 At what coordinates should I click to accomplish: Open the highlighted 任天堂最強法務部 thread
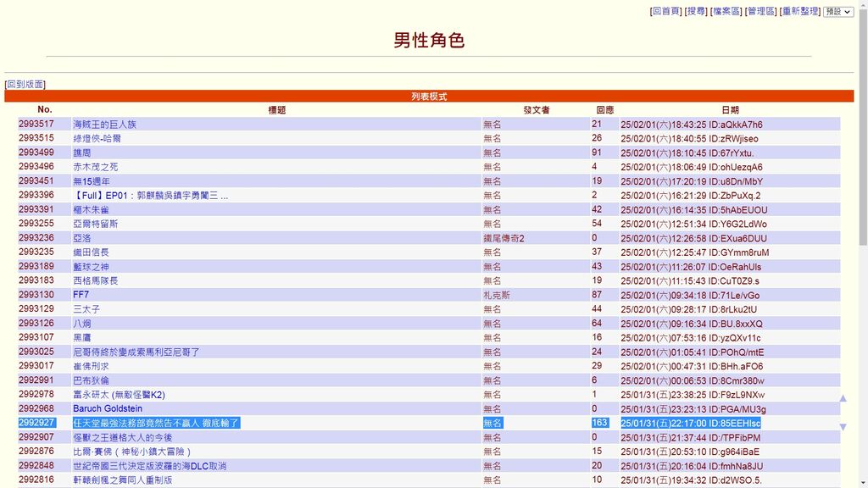pos(156,423)
